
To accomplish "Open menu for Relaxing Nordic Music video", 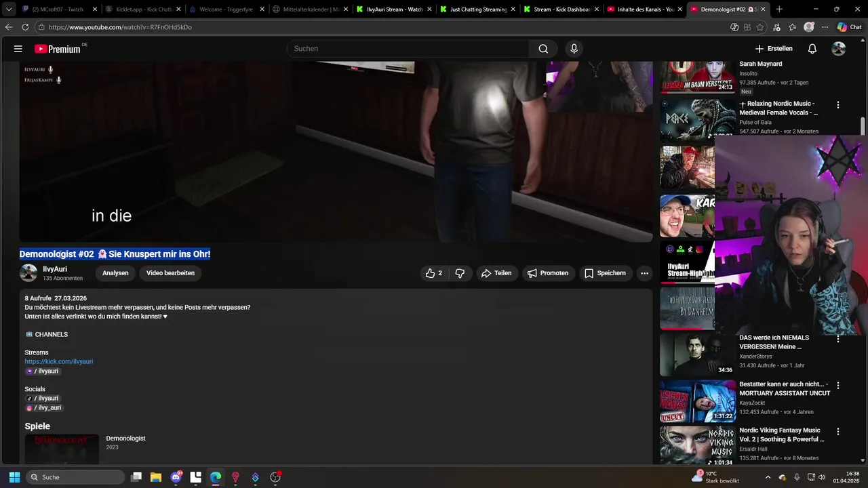I will pyautogui.click(x=838, y=105).
